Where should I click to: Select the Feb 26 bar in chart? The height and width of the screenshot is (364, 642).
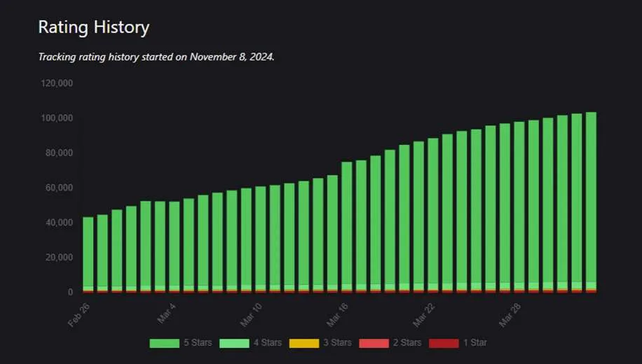[x=88, y=255]
